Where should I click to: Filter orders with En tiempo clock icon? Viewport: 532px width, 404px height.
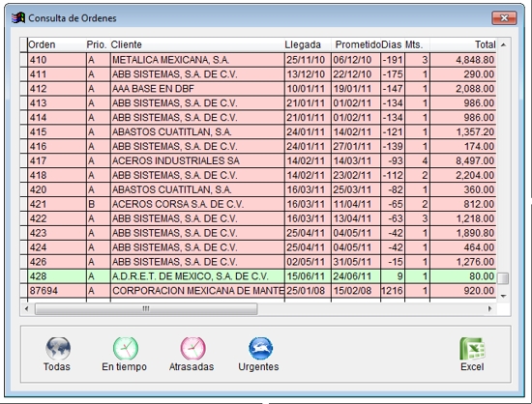click(x=126, y=348)
